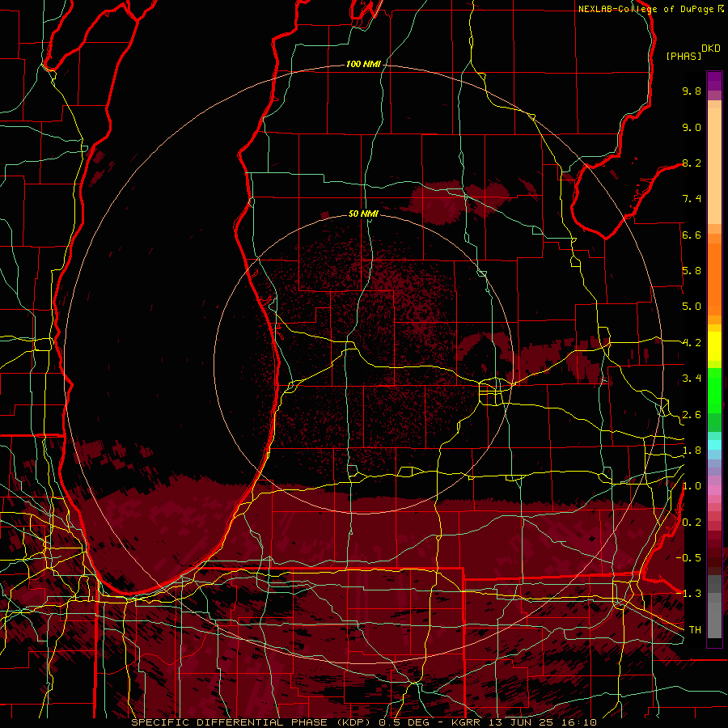Pick the bright green segment of the color bar

[x=714, y=390]
